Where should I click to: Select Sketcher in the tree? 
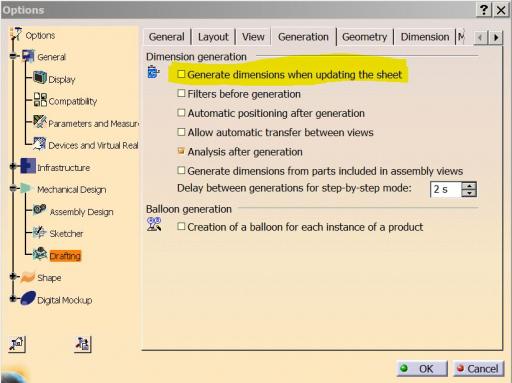66,233
